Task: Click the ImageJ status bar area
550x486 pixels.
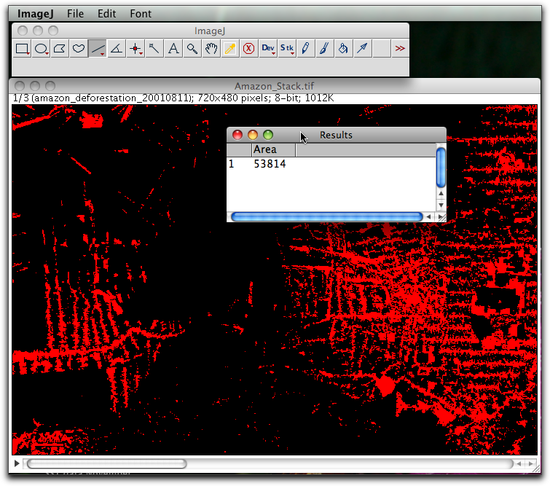Action: (210, 67)
